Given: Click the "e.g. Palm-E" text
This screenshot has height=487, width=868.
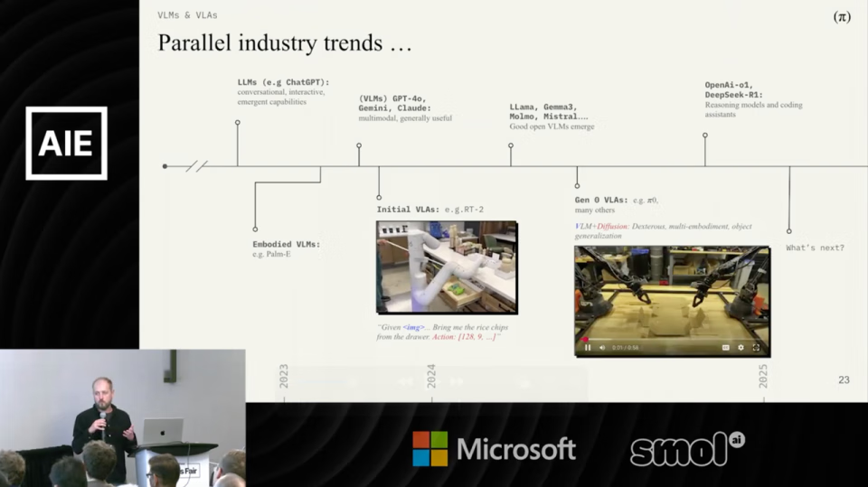Looking at the screenshot, I should click(271, 254).
